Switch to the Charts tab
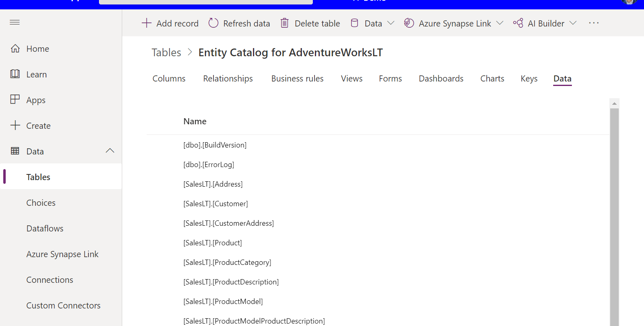 coord(492,78)
